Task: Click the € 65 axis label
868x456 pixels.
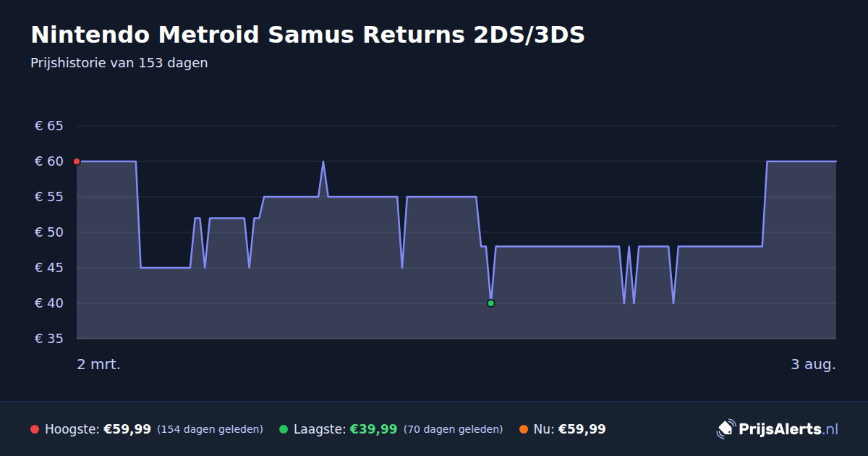Action: (49, 126)
